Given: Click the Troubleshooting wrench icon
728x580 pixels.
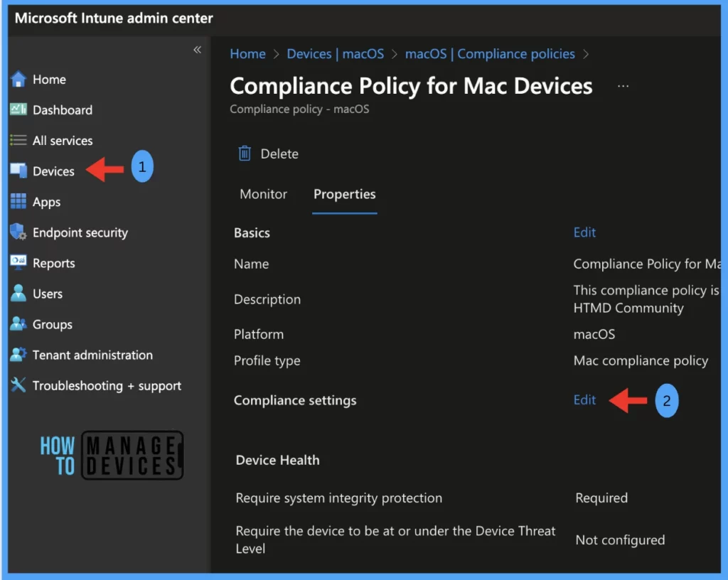Looking at the screenshot, I should 18,385.
